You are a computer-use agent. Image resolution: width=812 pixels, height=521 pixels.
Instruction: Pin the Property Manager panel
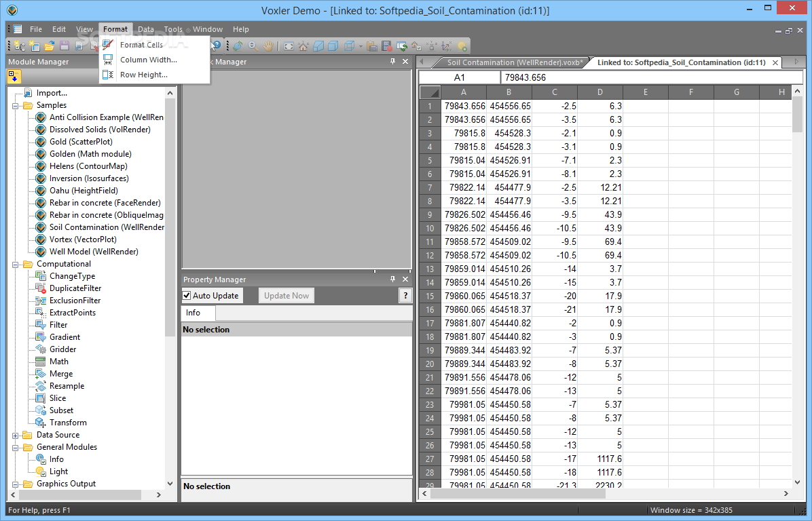(x=392, y=279)
